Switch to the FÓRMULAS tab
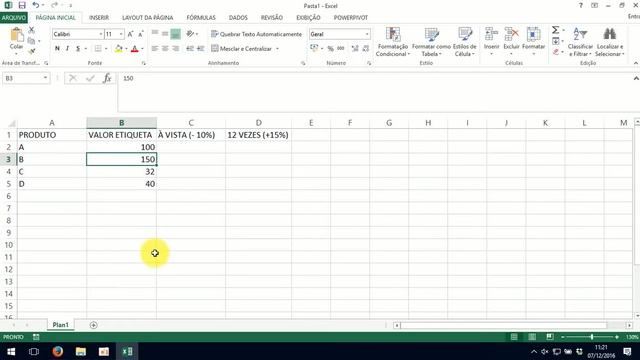 coord(201,18)
